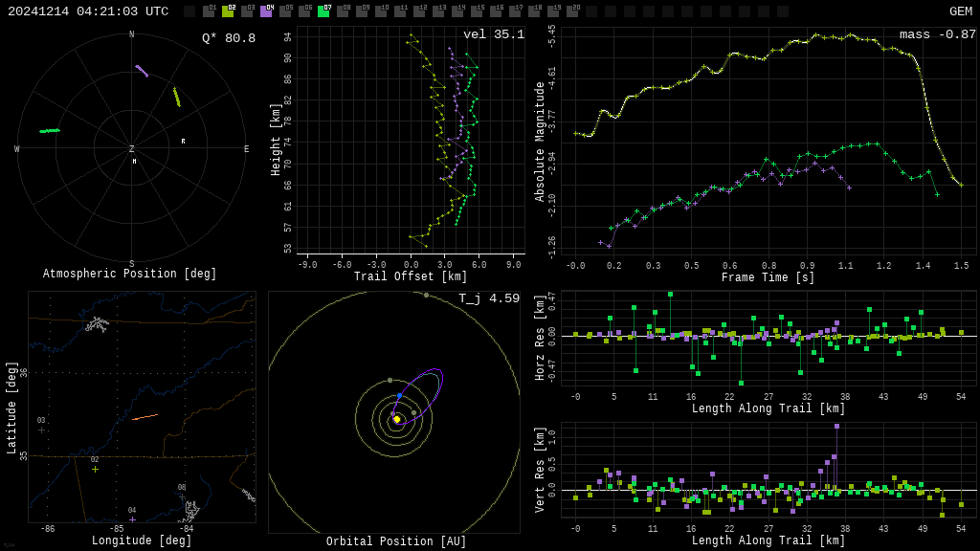Select station 02 yellow cross on the map

coord(95,469)
